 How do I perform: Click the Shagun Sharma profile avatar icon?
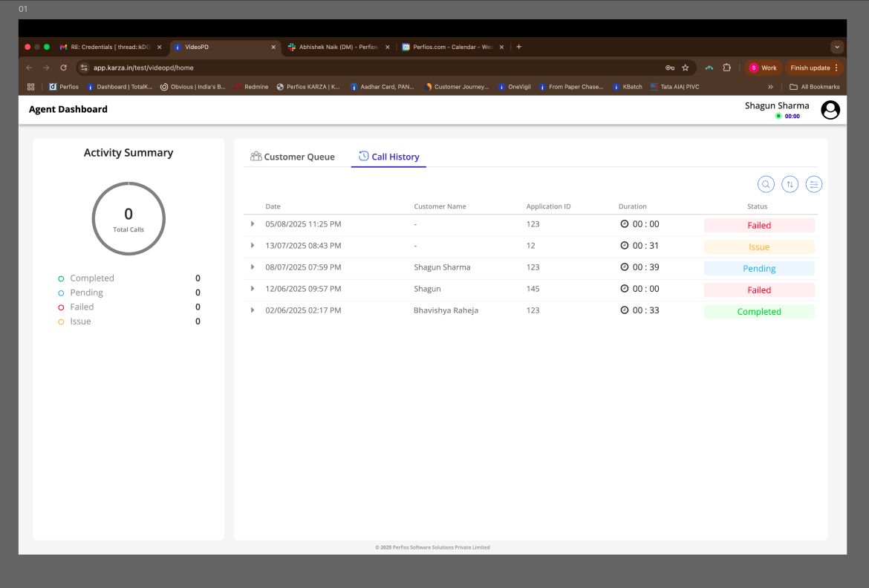tap(830, 109)
